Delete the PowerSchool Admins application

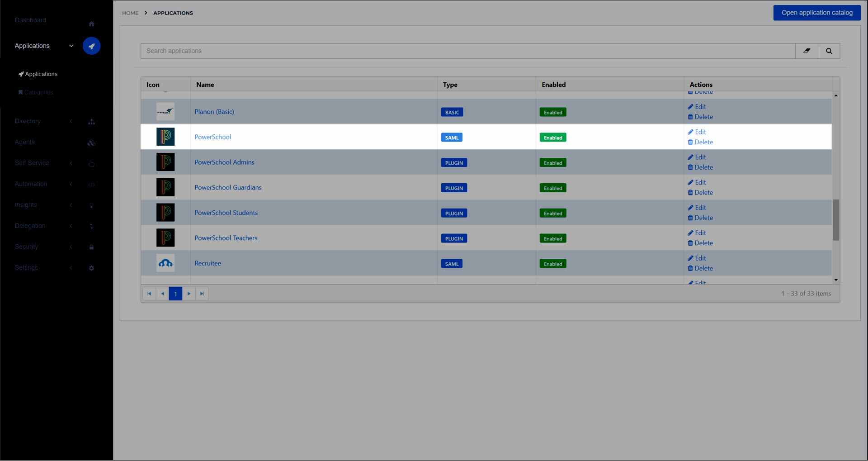pos(700,167)
